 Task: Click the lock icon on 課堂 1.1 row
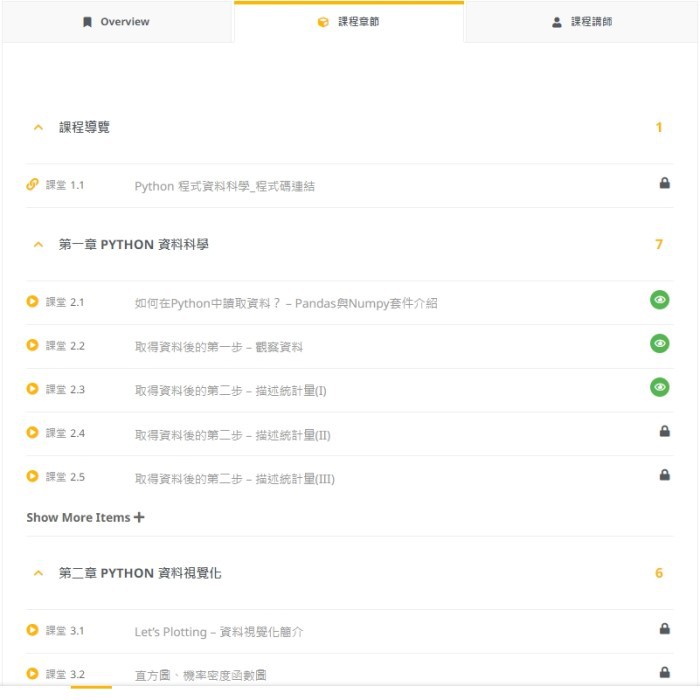tap(665, 183)
